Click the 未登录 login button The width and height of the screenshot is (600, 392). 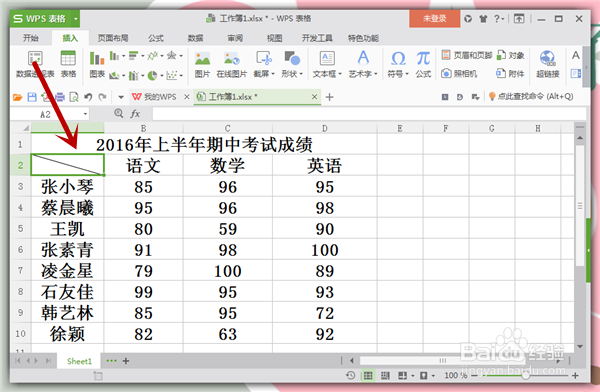coord(434,18)
